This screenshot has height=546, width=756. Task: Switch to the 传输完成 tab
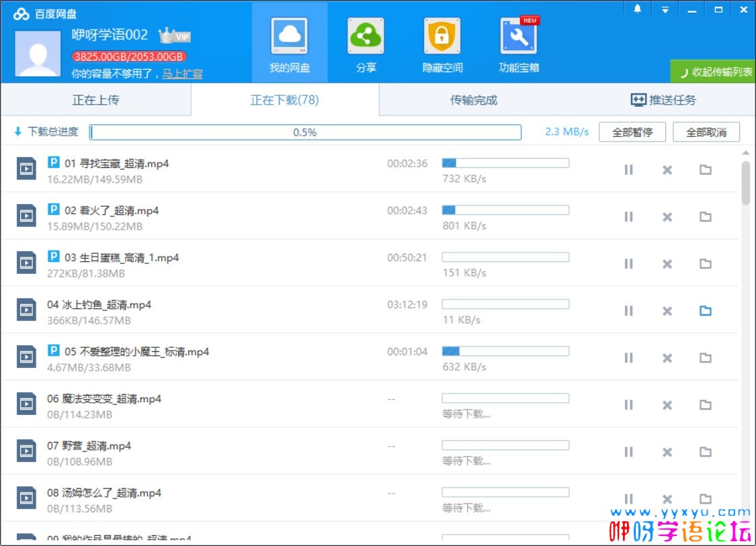pos(474,100)
